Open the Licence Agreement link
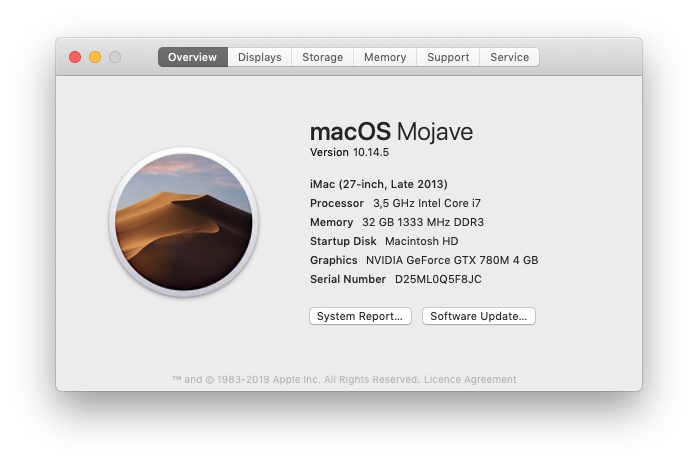 (x=470, y=380)
